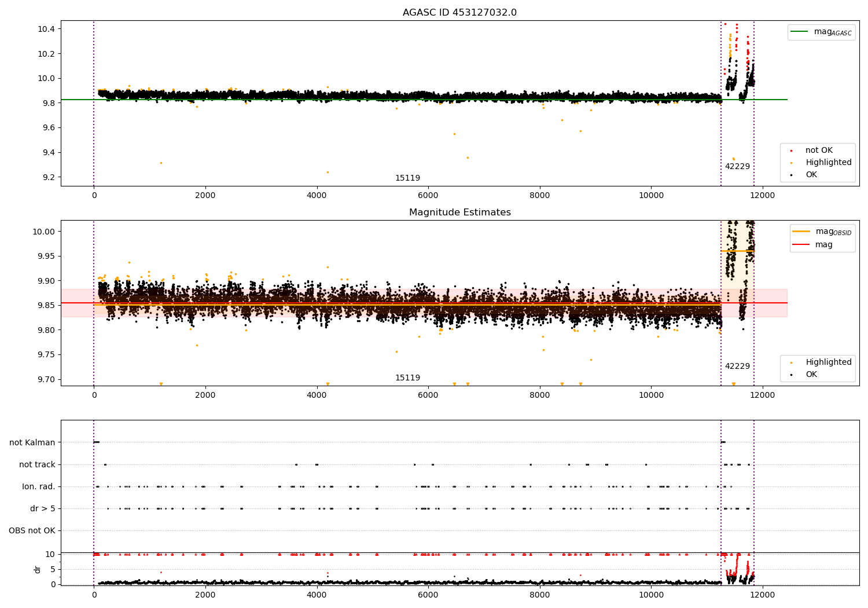Click the 9.2 tick label on the top plot
Screen dimensions: 868x608
pyautogui.click(x=49, y=177)
